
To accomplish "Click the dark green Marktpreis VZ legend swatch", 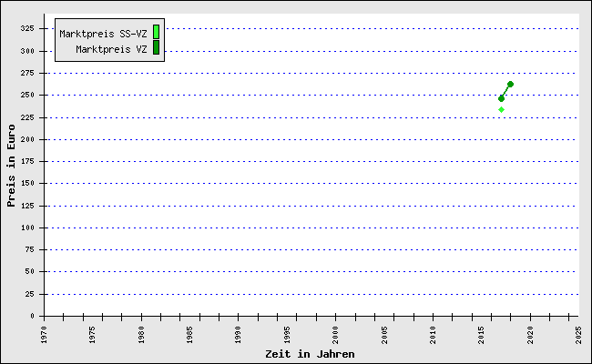I will click(156, 47).
